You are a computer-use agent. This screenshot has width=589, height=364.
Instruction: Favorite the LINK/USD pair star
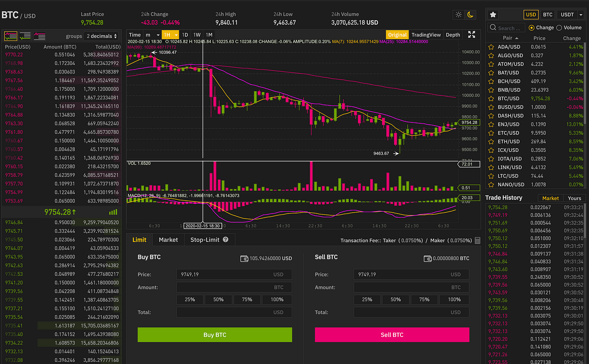(x=491, y=167)
